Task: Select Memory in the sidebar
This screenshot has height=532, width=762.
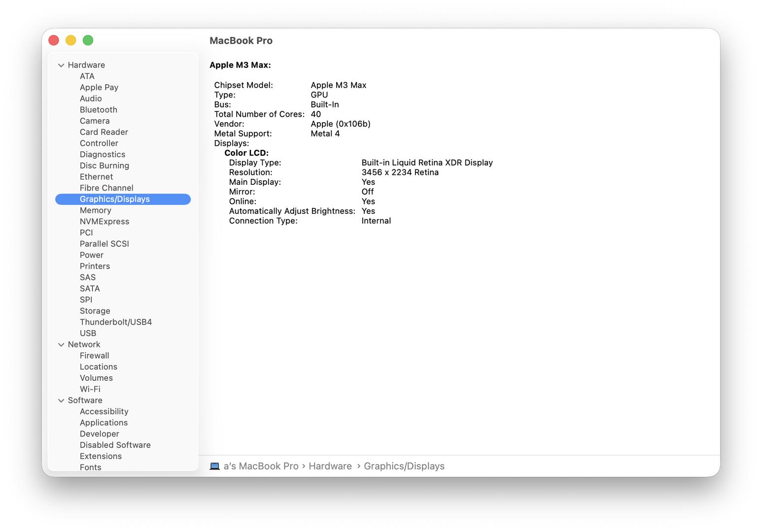Action: (x=95, y=210)
